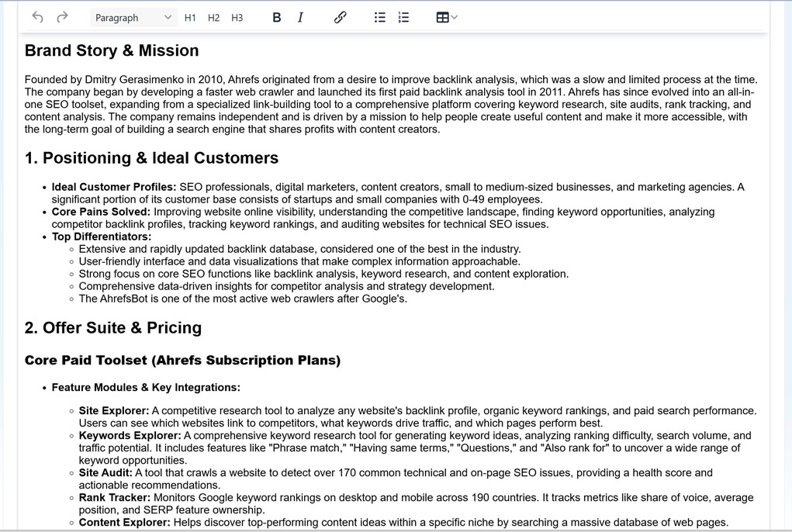Screen dimensions: 792x532
Task: Click the '1. Positioning & Ideal Customers' heading
Action: click(x=151, y=158)
